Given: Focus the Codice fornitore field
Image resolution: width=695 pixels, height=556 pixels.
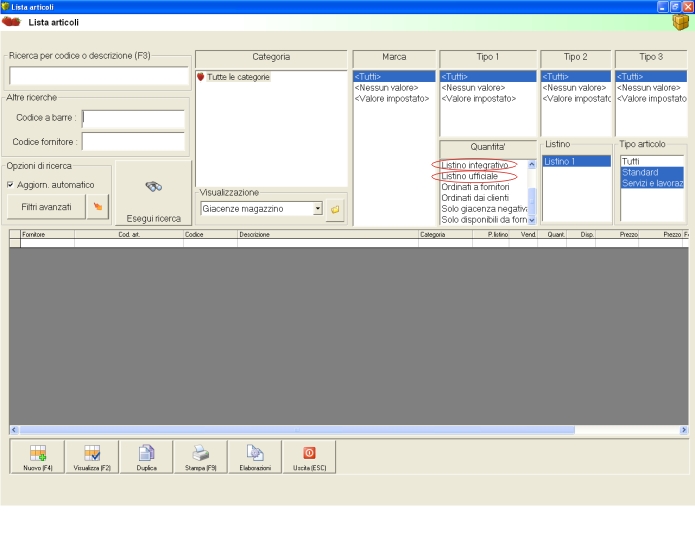Looking at the screenshot, I should click(133, 142).
